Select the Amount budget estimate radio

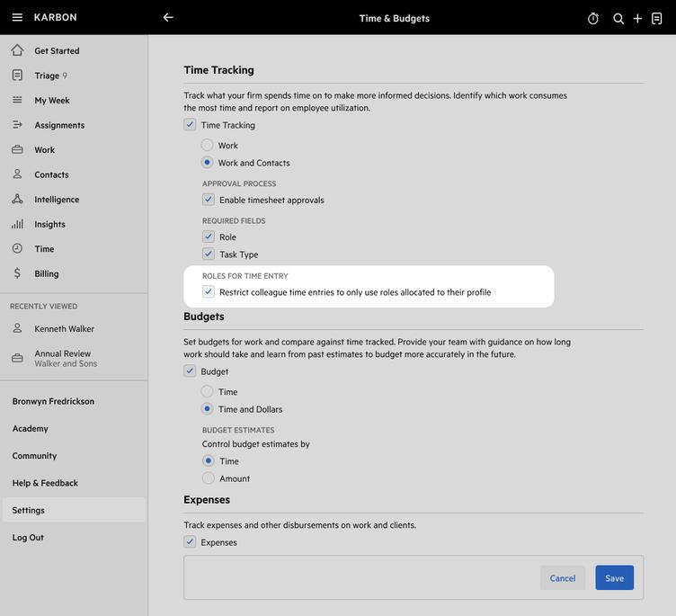pos(209,478)
